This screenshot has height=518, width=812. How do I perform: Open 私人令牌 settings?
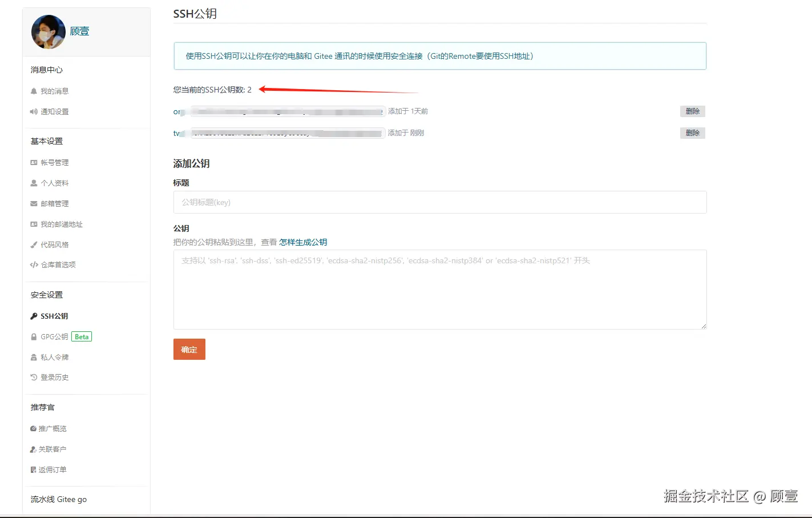pyautogui.click(x=54, y=358)
